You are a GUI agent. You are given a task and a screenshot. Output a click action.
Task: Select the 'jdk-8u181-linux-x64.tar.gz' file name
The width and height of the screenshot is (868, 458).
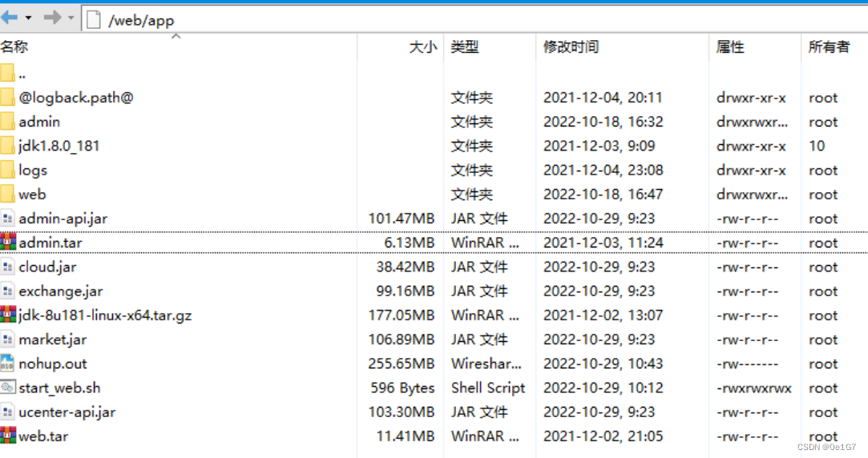105,315
